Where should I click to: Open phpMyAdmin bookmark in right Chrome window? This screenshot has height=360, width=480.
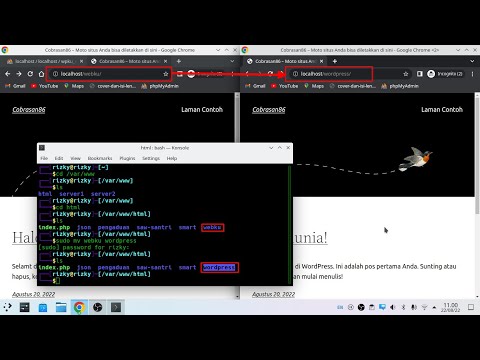(x=400, y=86)
